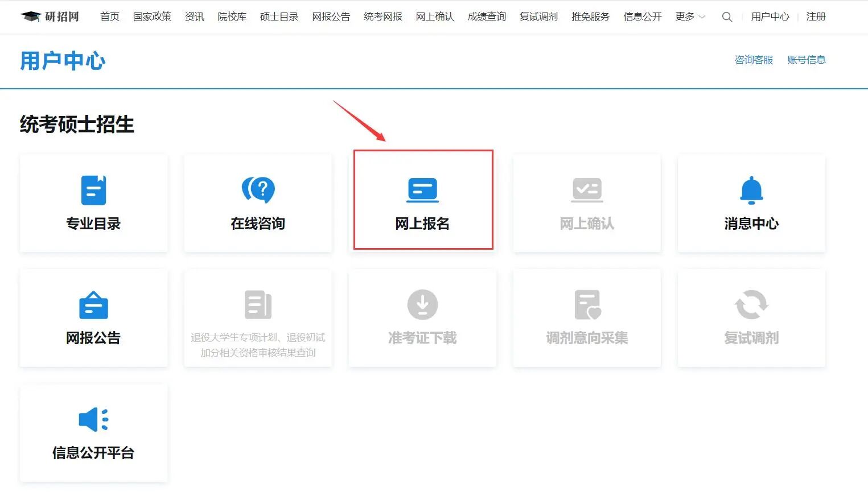Click 用户中心 in the top bar
This screenshot has height=504, width=868.
770,17
